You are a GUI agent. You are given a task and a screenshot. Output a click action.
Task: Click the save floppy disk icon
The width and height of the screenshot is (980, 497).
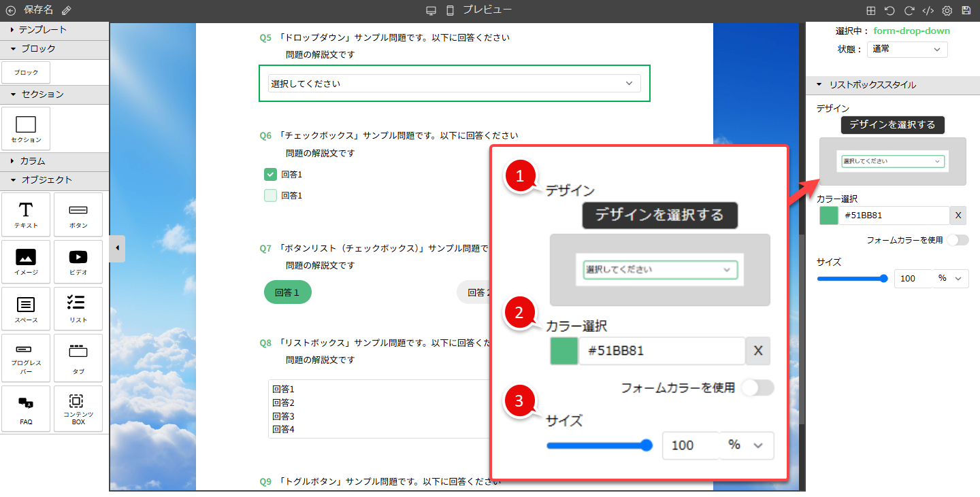pyautogui.click(x=966, y=10)
